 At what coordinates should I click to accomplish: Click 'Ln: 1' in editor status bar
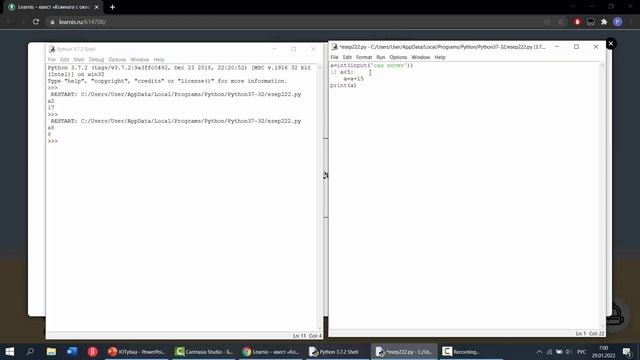(x=580, y=333)
